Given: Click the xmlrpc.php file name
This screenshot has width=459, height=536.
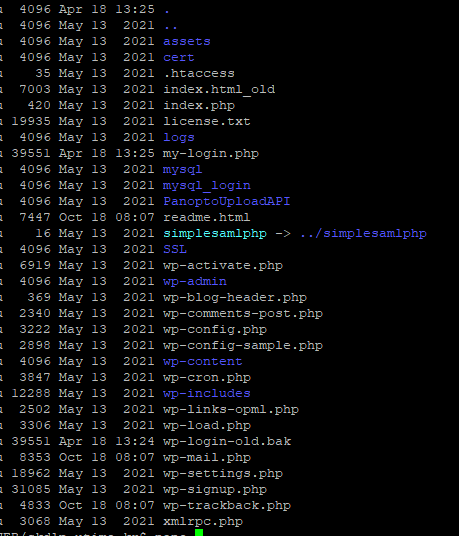Looking at the screenshot, I should [x=203, y=522].
